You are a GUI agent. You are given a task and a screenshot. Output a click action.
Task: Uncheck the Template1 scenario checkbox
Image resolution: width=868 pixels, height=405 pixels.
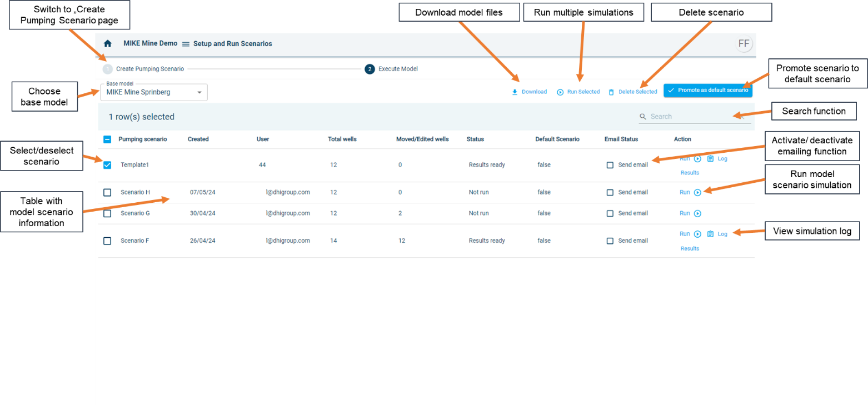click(x=108, y=165)
